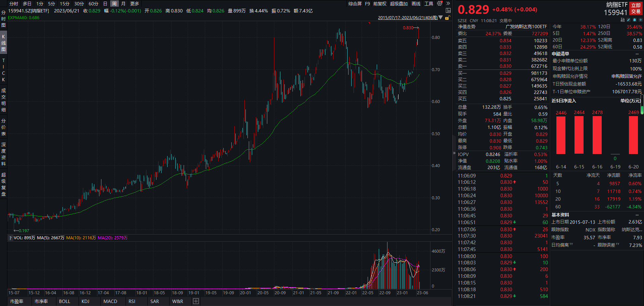This screenshot has height=306, width=644.
Task: Click the 融 margin trading indicator icon
Action: 623,20
